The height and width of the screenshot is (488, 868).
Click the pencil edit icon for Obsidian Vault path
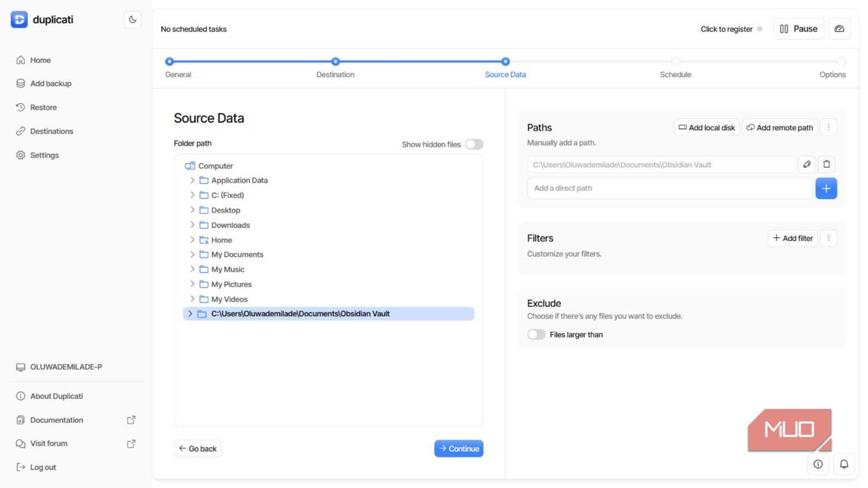tap(807, 164)
